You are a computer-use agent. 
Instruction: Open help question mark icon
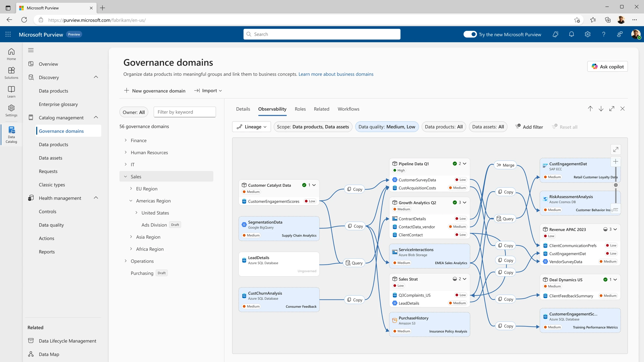604,34
